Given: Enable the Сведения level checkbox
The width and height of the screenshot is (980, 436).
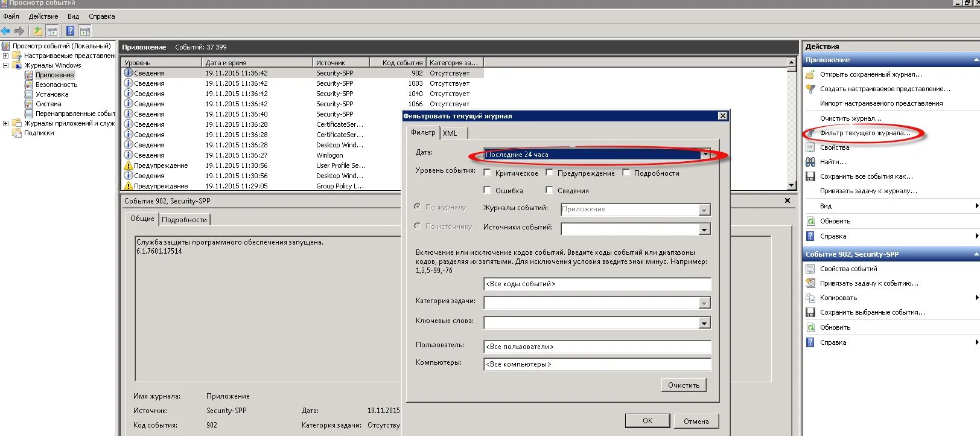Looking at the screenshot, I should coord(549,190).
